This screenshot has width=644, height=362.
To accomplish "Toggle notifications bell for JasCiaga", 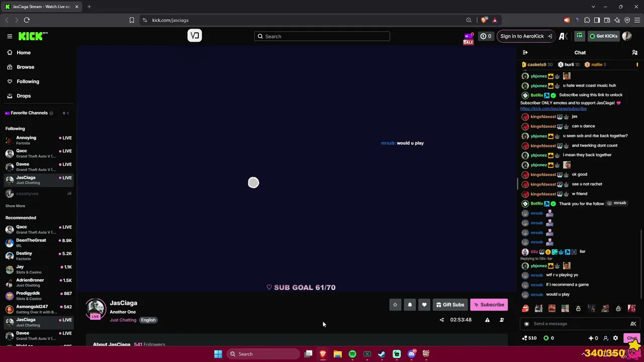I will coord(410,305).
